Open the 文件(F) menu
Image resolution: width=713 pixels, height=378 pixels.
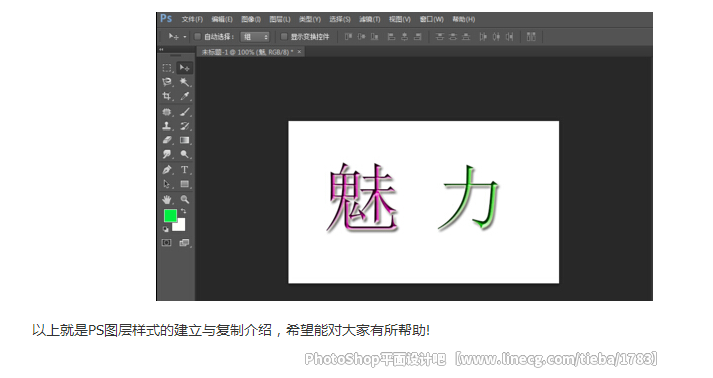tap(192, 19)
